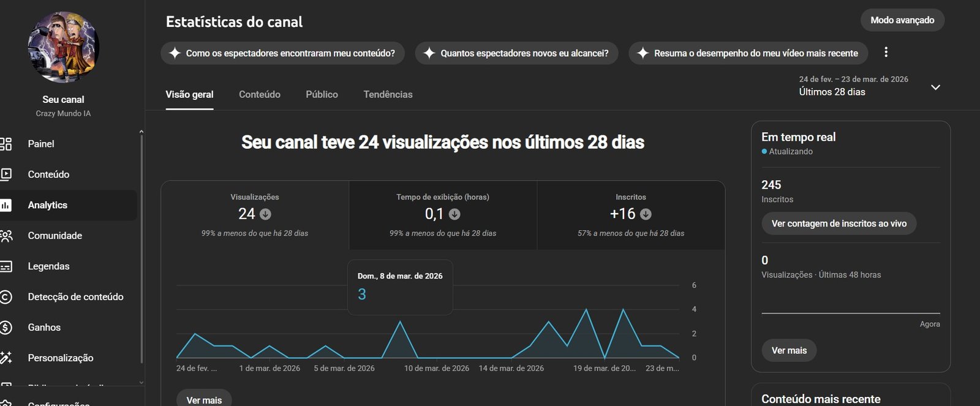
Task: Click the 'Crazy Mundo IA' channel name
Action: point(63,113)
